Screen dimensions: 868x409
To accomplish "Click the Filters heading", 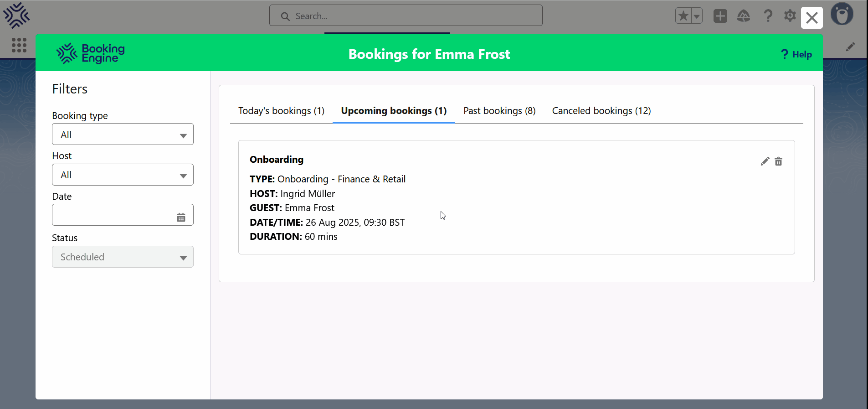I will pyautogui.click(x=70, y=89).
